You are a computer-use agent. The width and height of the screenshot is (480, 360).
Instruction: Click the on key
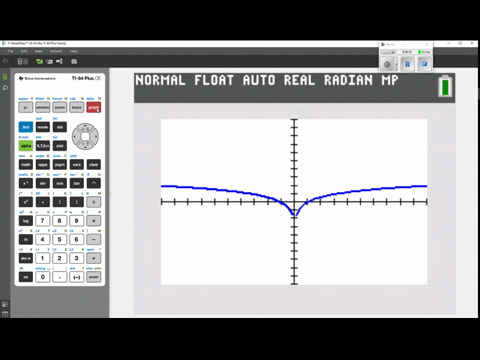click(x=26, y=277)
